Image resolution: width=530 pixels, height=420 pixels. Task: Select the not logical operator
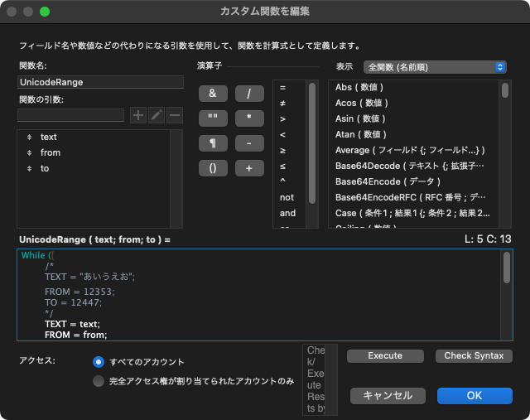click(289, 197)
